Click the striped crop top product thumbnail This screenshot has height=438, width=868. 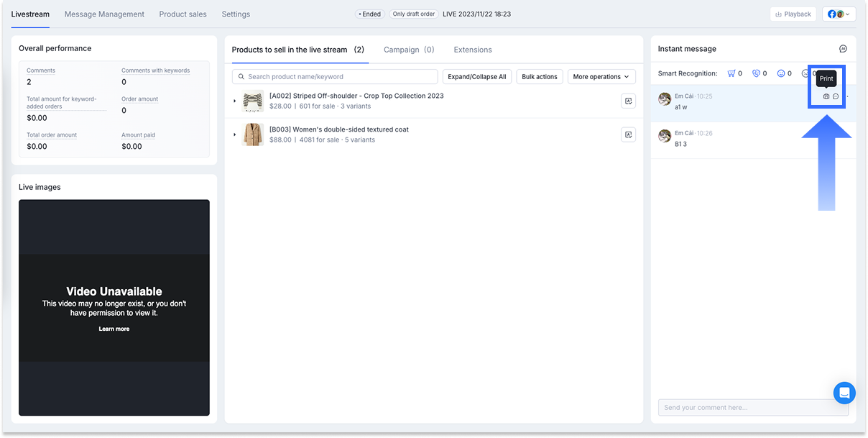point(253,101)
